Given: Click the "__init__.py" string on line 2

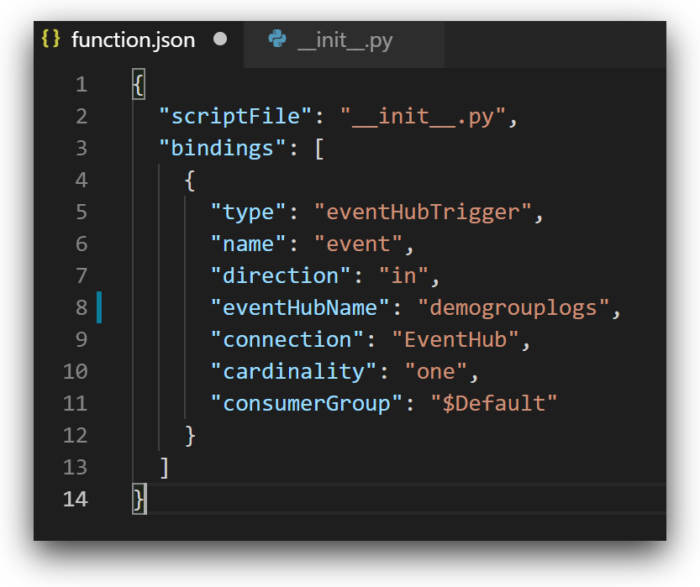Looking at the screenshot, I should (423, 116).
